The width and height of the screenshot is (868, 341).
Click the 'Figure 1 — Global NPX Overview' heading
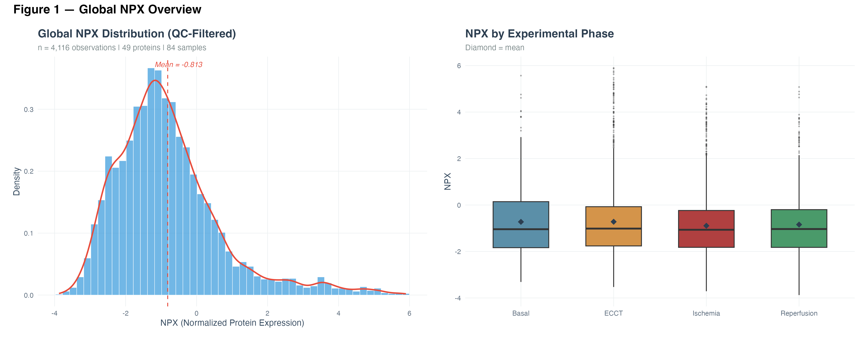tap(107, 10)
